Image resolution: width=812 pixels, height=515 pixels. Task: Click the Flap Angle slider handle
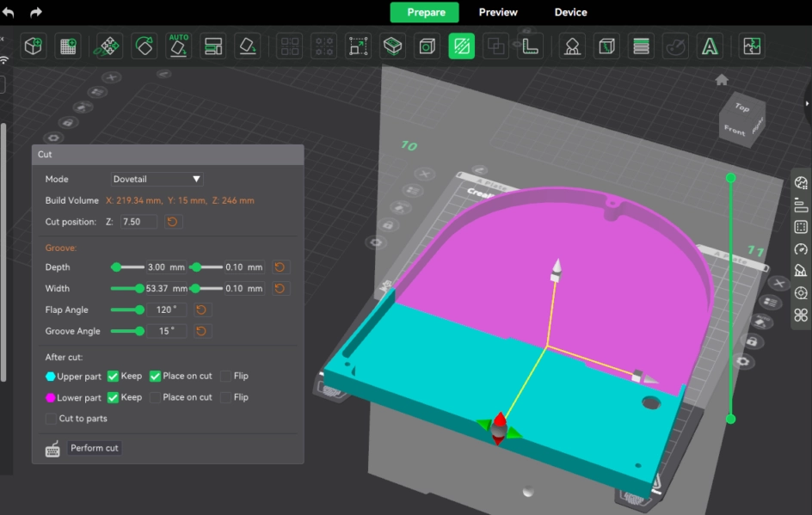click(139, 310)
